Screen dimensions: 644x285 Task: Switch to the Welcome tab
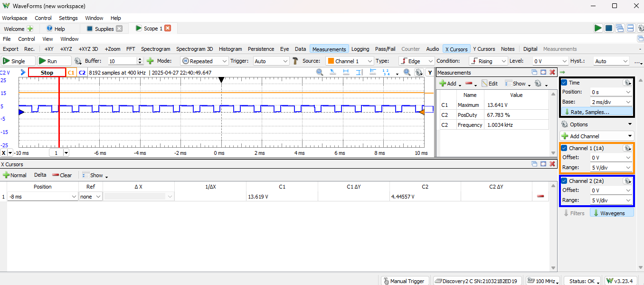click(18, 28)
